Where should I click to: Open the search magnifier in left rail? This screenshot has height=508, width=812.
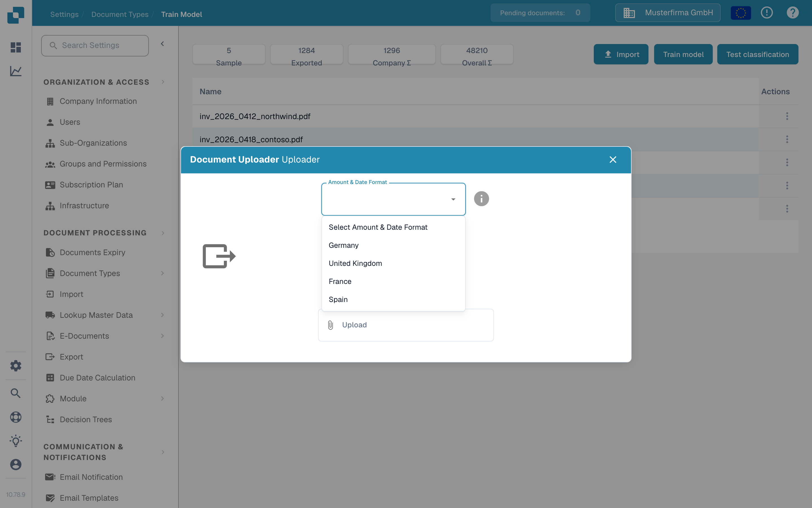(x=16, y=393)
